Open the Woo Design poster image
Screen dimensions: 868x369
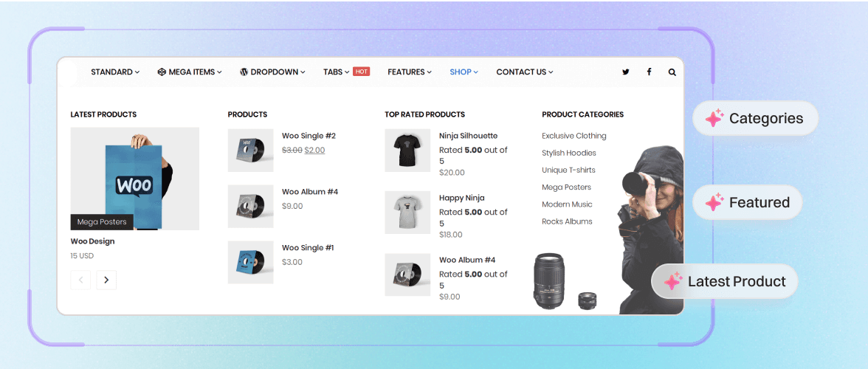(x=134, y=179)
